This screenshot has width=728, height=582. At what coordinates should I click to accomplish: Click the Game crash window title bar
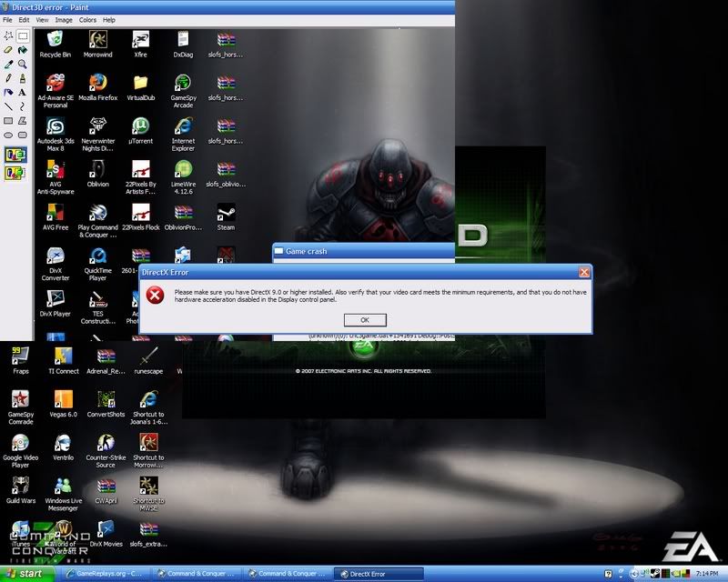coord(363,251)
